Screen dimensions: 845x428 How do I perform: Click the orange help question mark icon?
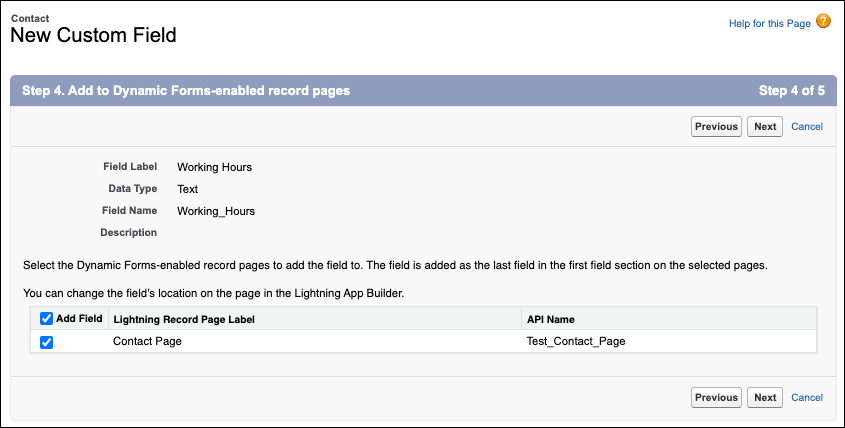824,22
